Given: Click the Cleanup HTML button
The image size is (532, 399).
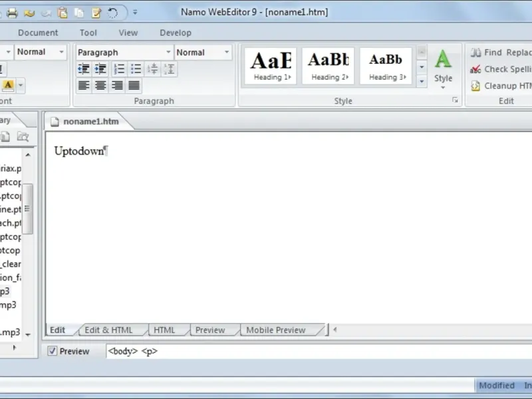Looking at the screenshot, I should pos(501,86).
